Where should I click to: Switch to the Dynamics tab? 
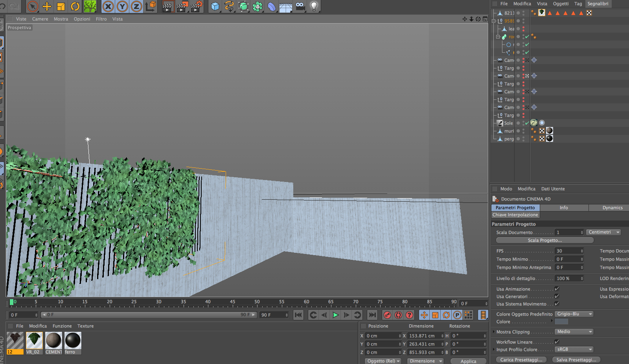tap(612, 208)
